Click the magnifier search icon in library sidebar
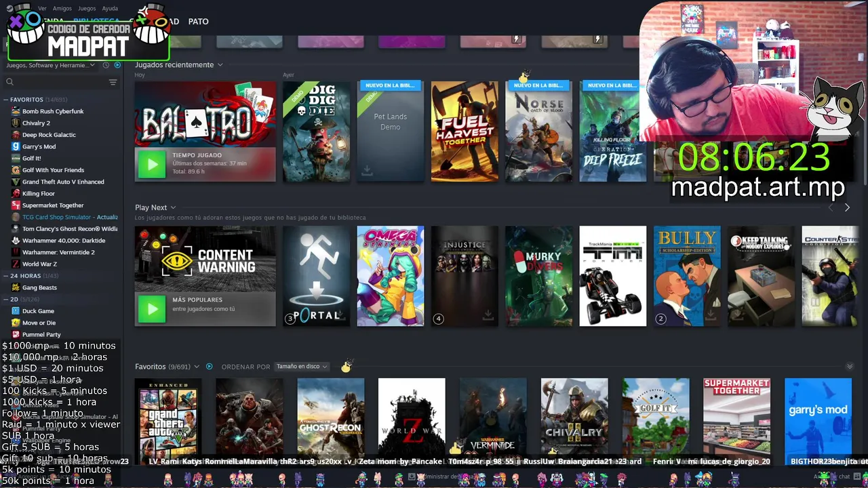 9,82
